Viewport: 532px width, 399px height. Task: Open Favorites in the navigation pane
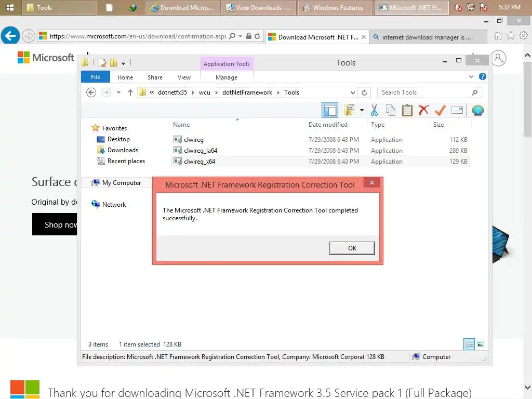pyautogui.click(x=114, y=128)
